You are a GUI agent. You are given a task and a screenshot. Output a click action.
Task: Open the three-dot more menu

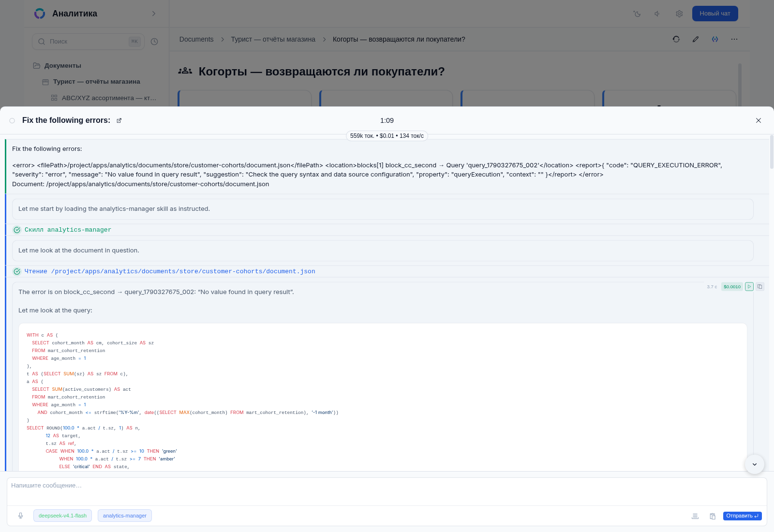point(734,39)
